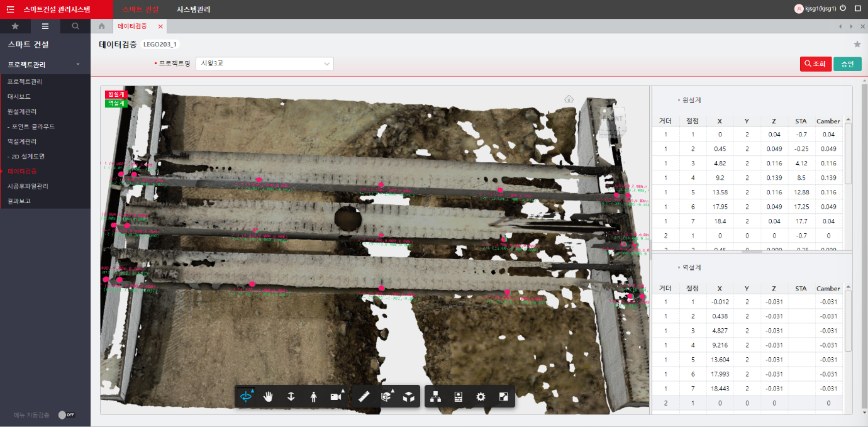Open the model browser tree icon
Screen dimensions: 868x427
[435, 396]
